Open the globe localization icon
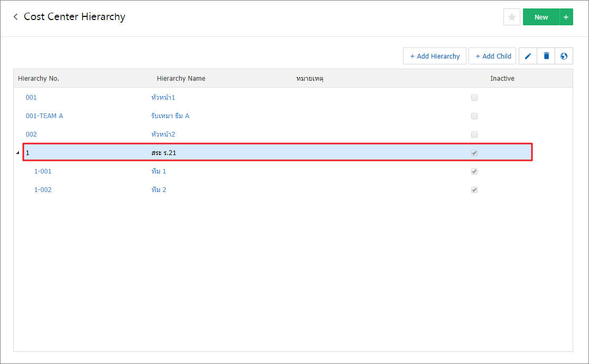The height and width of the screenshot is (364, 589). [x=564, y=56]
